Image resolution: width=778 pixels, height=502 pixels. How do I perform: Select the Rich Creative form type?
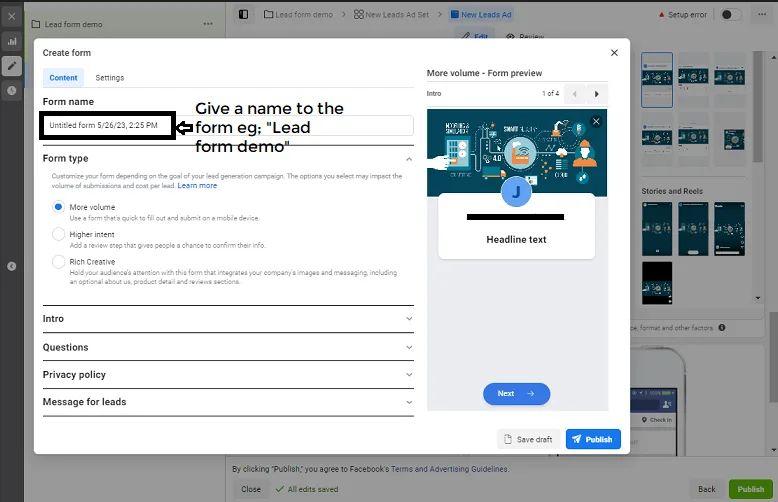tap(59, 261)
